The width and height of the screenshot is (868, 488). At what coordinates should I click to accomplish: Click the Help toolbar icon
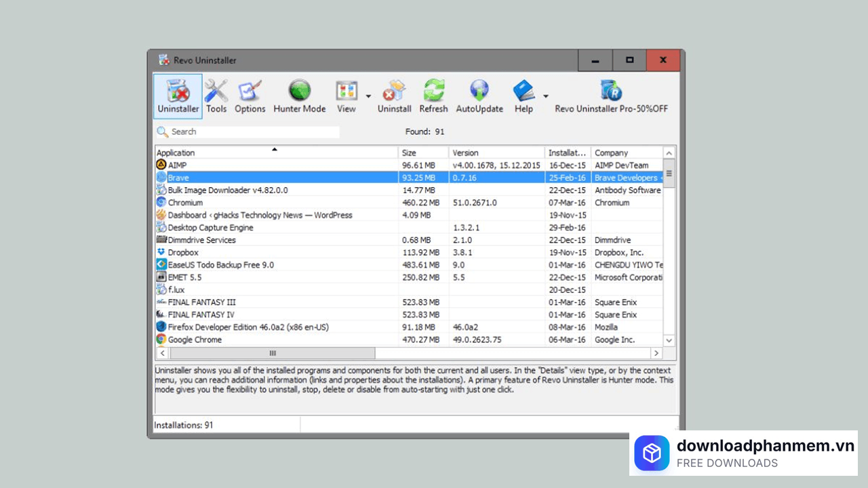524,96
